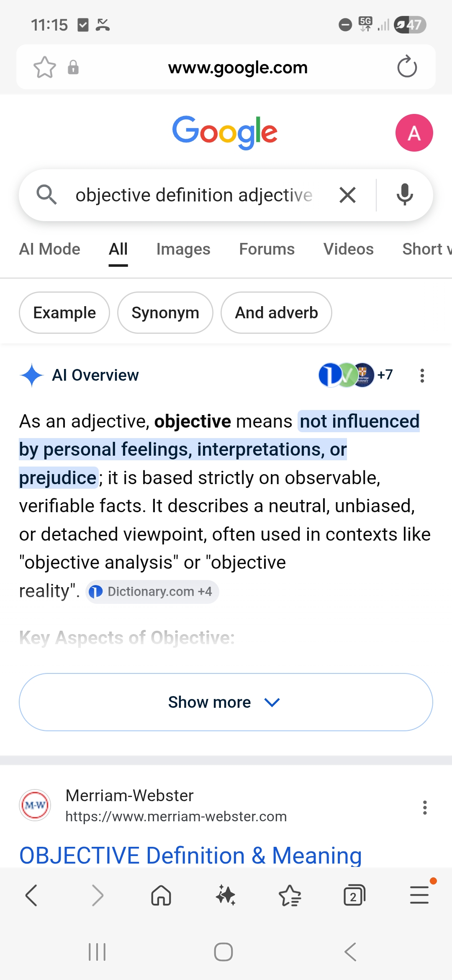
Task: Open the bookmarks list star icon in toolbar
Action: tap(290, 895)
